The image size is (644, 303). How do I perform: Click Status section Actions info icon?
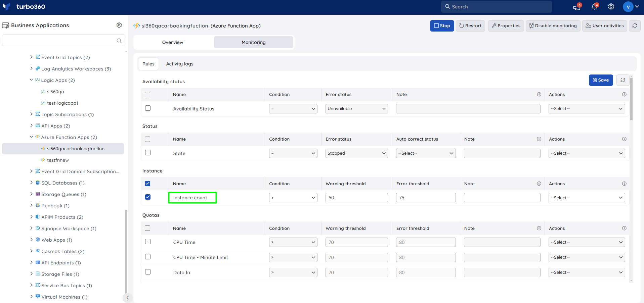pos(624,139)
